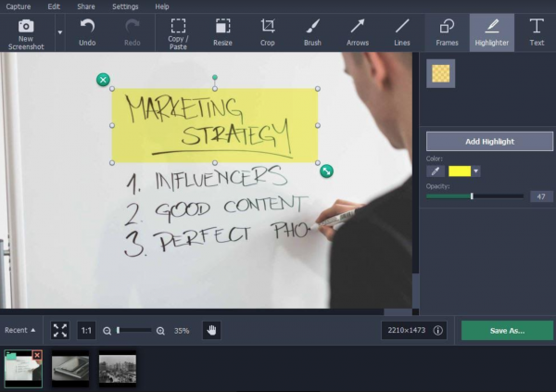The image size is (556, 392).
Task: Set zoom to 1:1 actual size
Action: click(86, 330)
